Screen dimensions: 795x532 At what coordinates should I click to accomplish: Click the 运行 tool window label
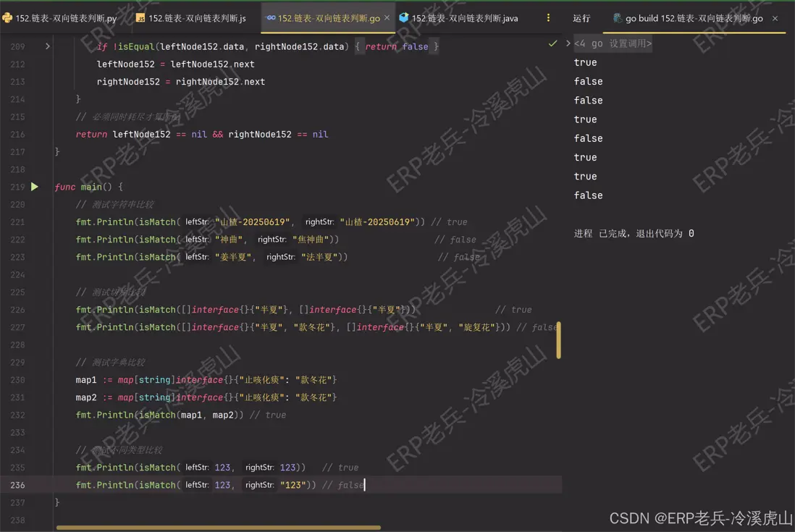[581, 18]
